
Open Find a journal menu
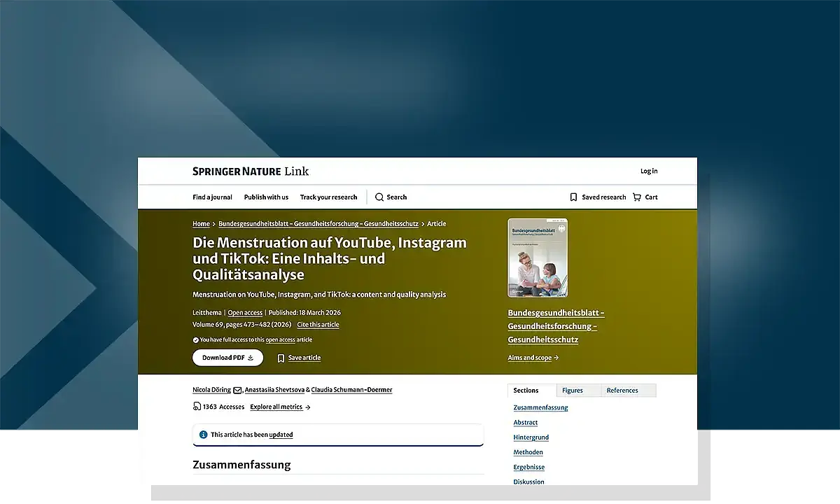pos(213,197)
